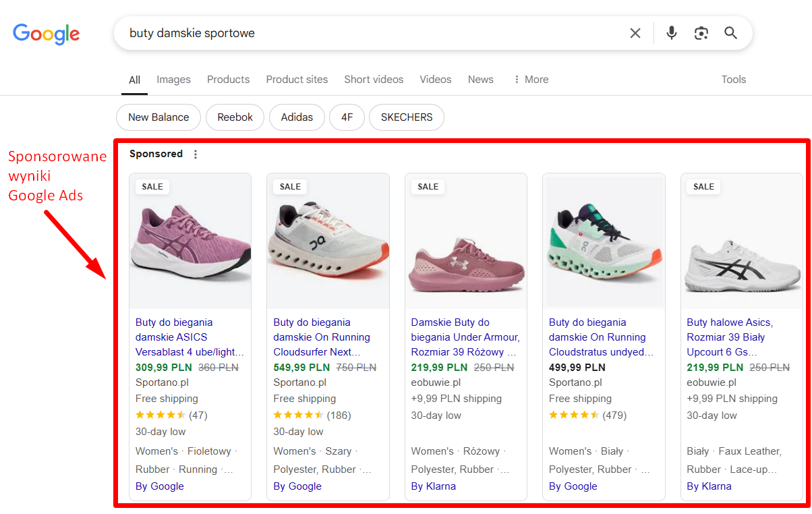Open search by image camera icon
Viewport: 812px width, 514px height.
[701, 33]
